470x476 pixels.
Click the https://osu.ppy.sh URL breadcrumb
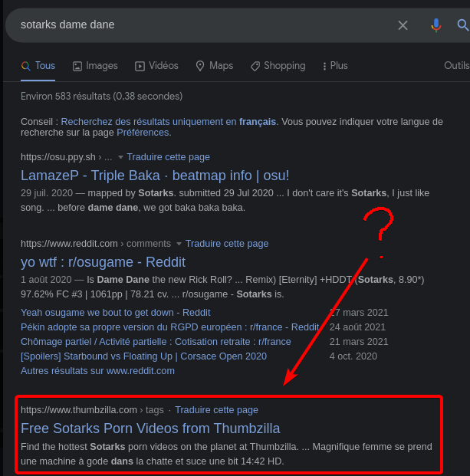coord(67,157)
